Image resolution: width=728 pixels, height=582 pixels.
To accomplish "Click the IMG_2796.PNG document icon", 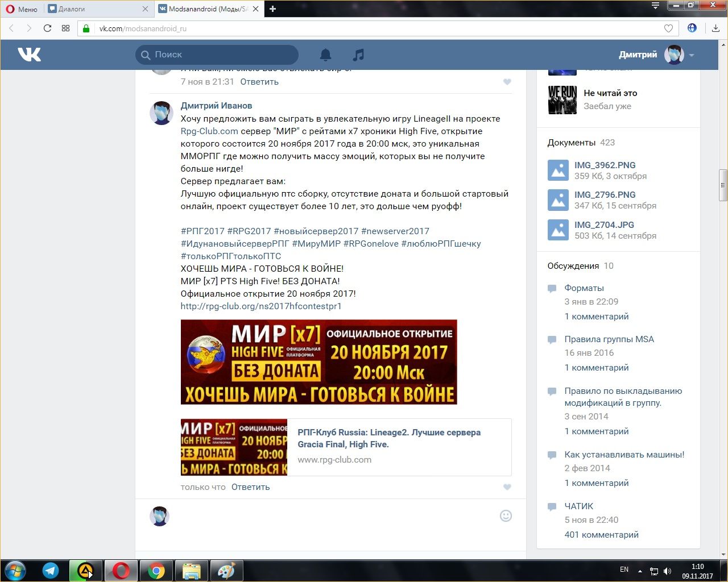I will coord(558,200).
